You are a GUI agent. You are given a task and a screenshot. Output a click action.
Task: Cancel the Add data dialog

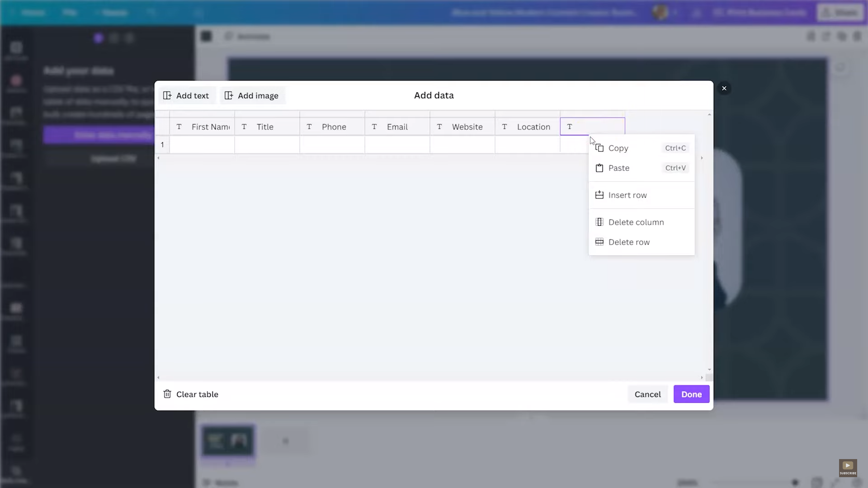point(647,394)
